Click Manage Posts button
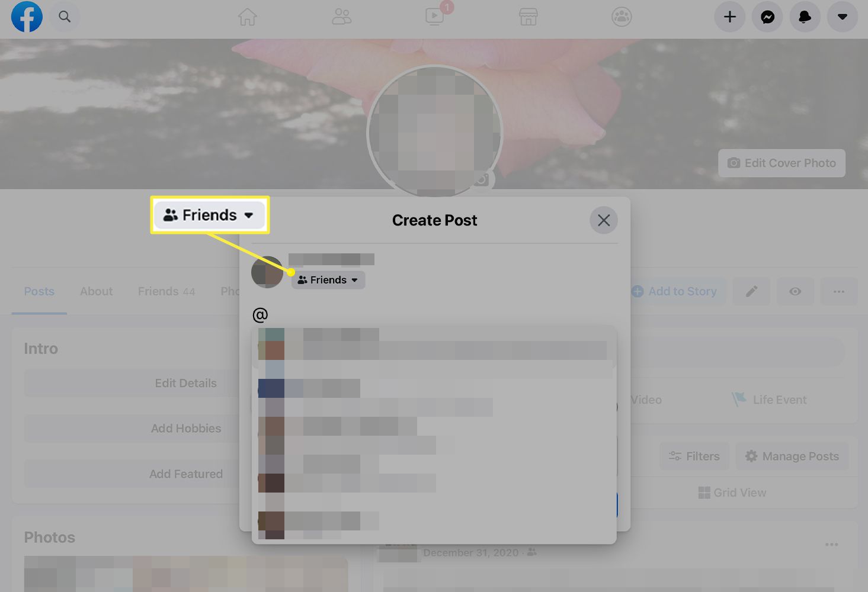Image resolution: width=868 pixels, height=592 pixels. tap(792, 456)
